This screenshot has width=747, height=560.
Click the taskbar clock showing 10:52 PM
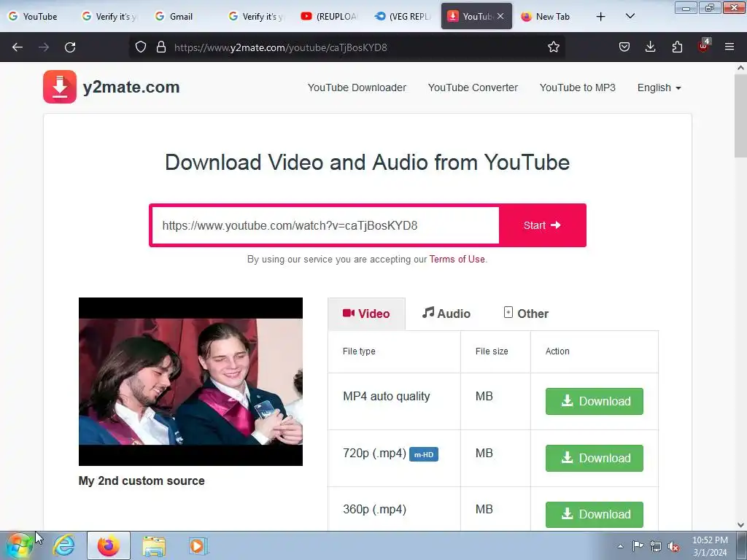(710, 546)
